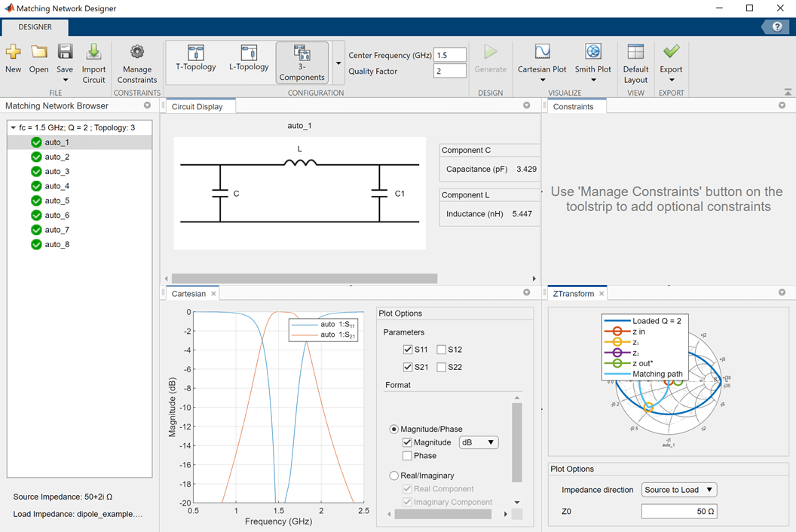Image resolution: width=796 pixels, height=532 pixels.
Task: Click the Center Frequency input field
Action: (450, 55)
